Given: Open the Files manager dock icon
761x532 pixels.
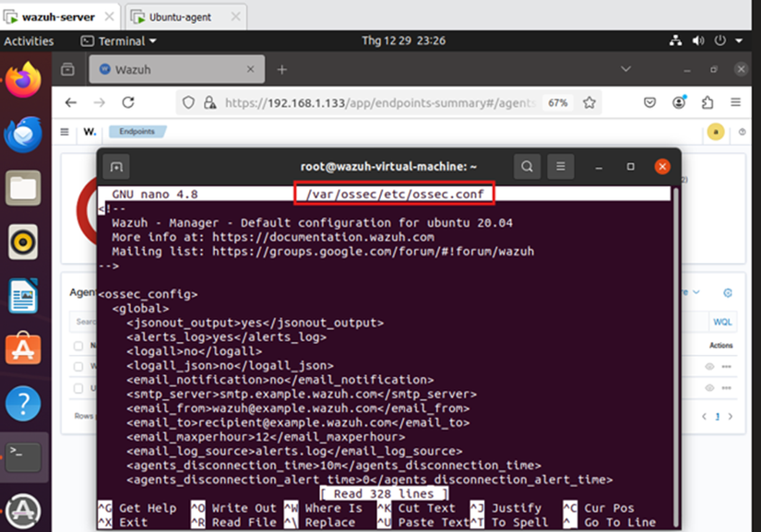Looking at the screenshot, I should tap(23, 188).
